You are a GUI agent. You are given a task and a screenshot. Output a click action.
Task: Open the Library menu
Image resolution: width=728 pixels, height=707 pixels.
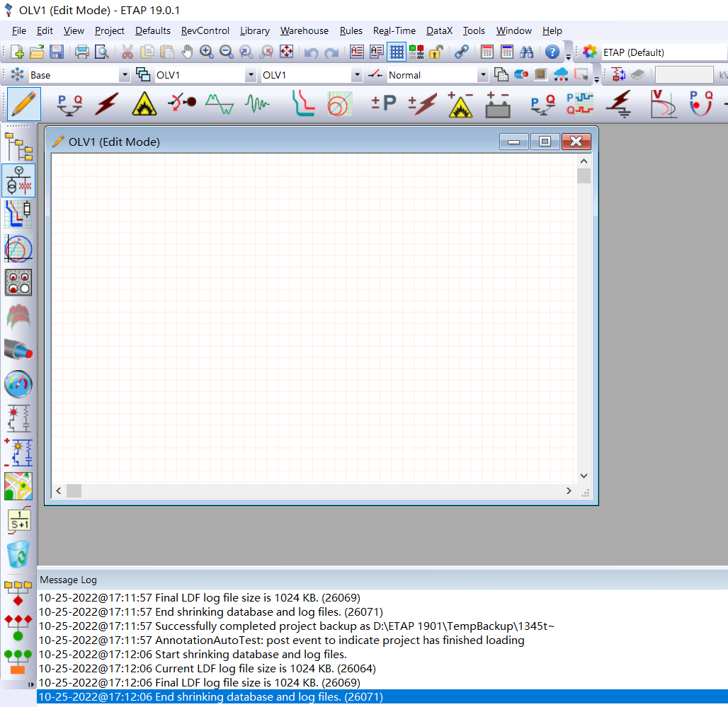coord(255,30)
